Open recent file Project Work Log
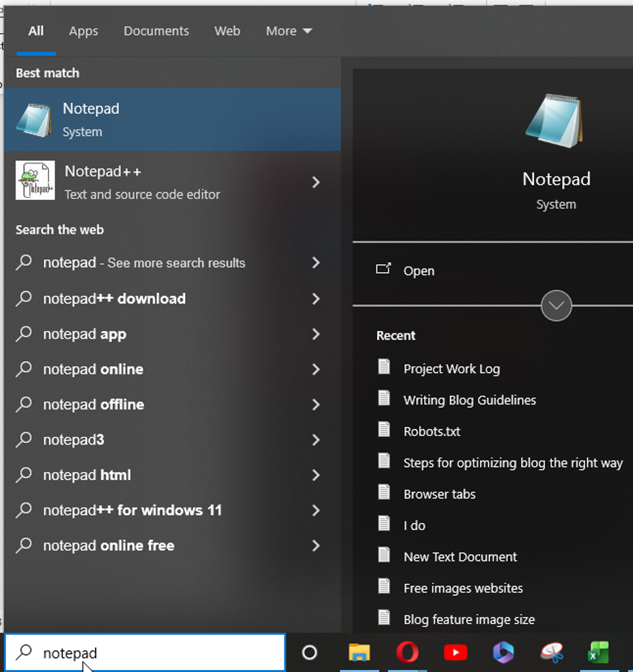Viewport: 633px width, 672px height. point(452,368)
